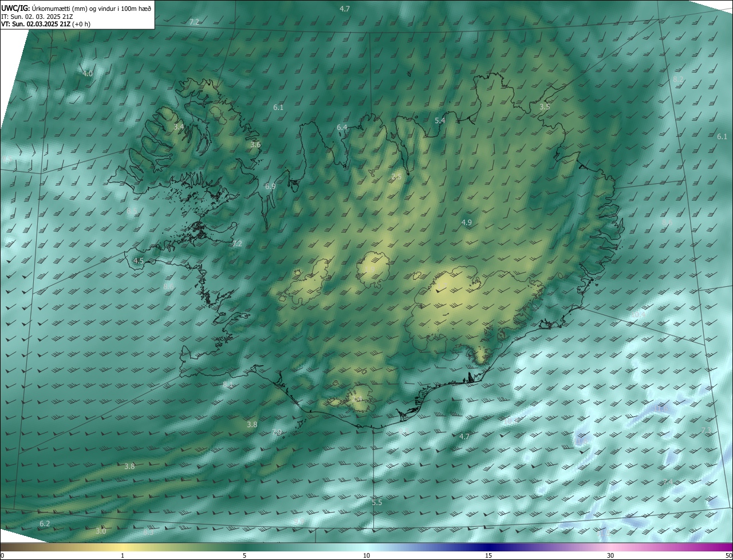
Task: Click the 'IT: Sun. 02. 03. 2025 21Z' line
Action: pyautogui.click(x=37, y=17)
